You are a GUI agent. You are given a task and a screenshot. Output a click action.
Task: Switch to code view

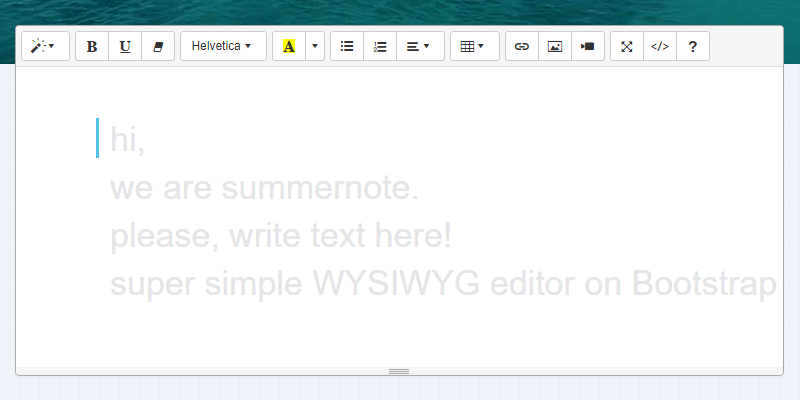(x=660, y=46)
